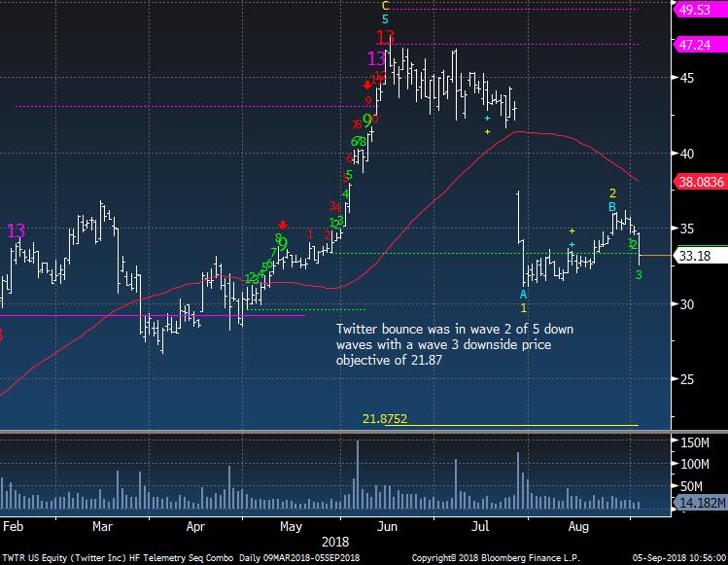Select the large red 13 at the chart peak
The image size is (728, 565).
[386, 37]
